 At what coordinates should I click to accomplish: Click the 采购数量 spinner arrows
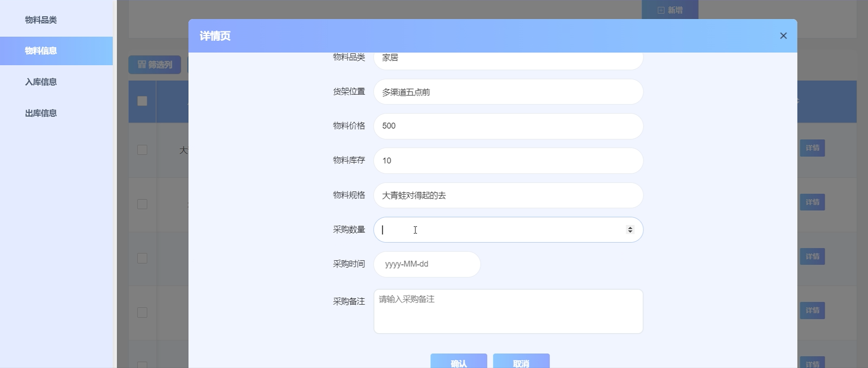point(630,229)
